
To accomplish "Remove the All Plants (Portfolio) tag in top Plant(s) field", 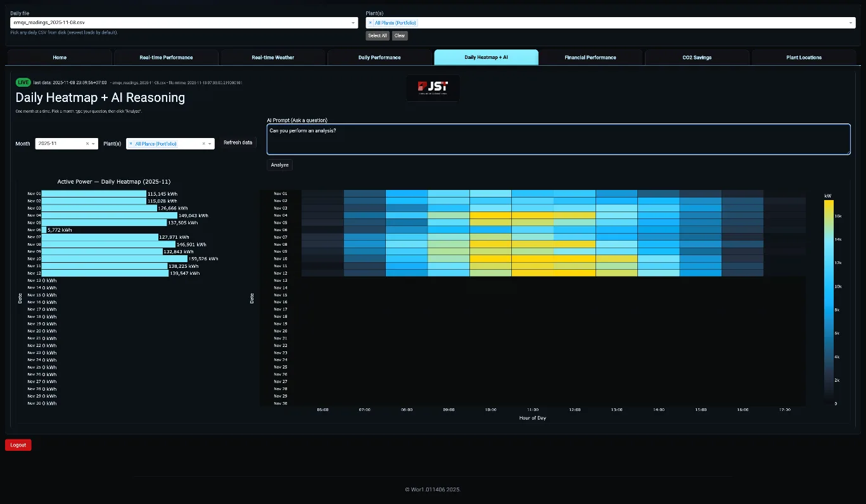I will pyautogui.click(x=371, y=23).
